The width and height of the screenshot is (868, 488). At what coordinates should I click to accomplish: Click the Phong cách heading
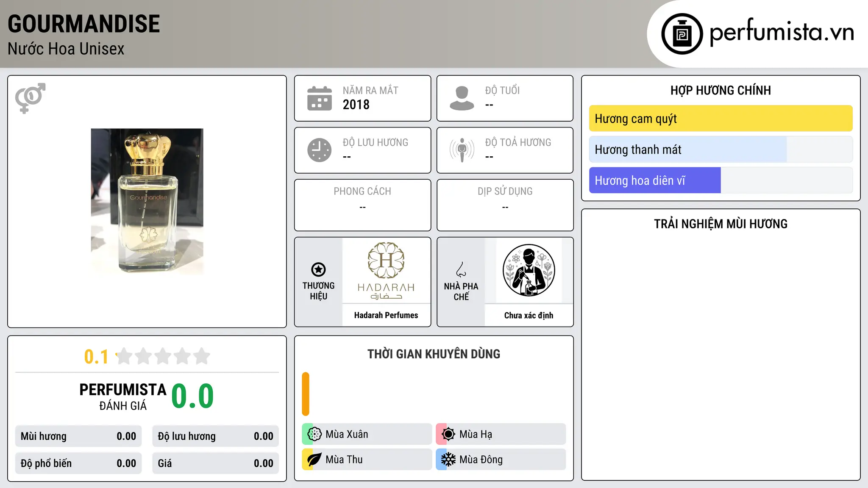click(x=362, y=191)
